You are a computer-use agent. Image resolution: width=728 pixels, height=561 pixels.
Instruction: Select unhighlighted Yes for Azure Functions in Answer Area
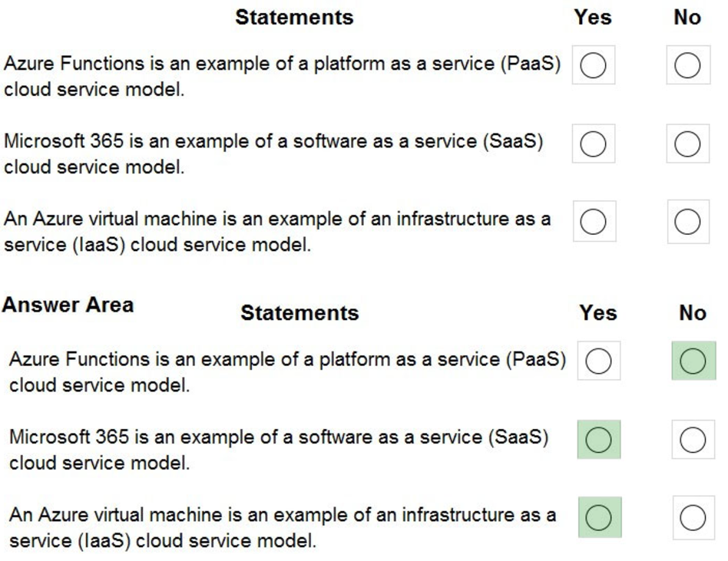[599, 361]
